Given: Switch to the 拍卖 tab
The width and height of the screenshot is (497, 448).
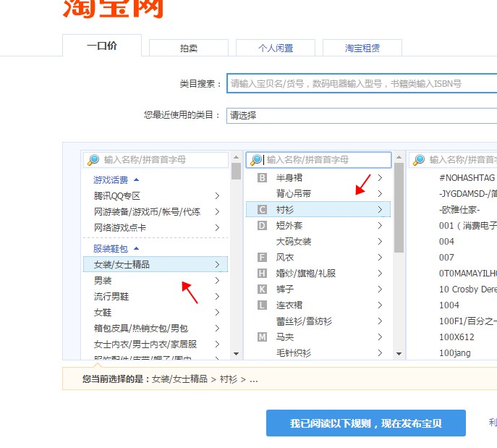Looking at the screenshot, I should pos(189,48).
